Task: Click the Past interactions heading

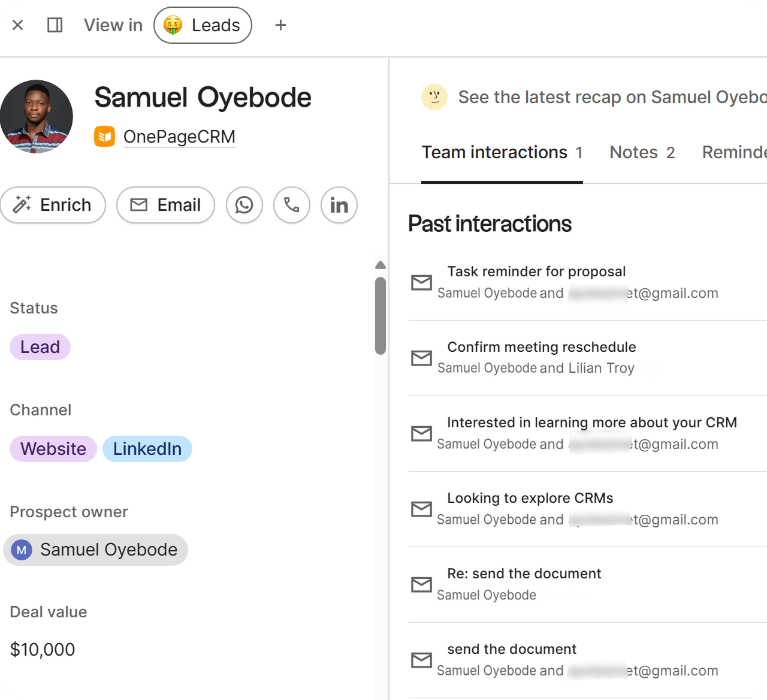Action: pos(490,224)
